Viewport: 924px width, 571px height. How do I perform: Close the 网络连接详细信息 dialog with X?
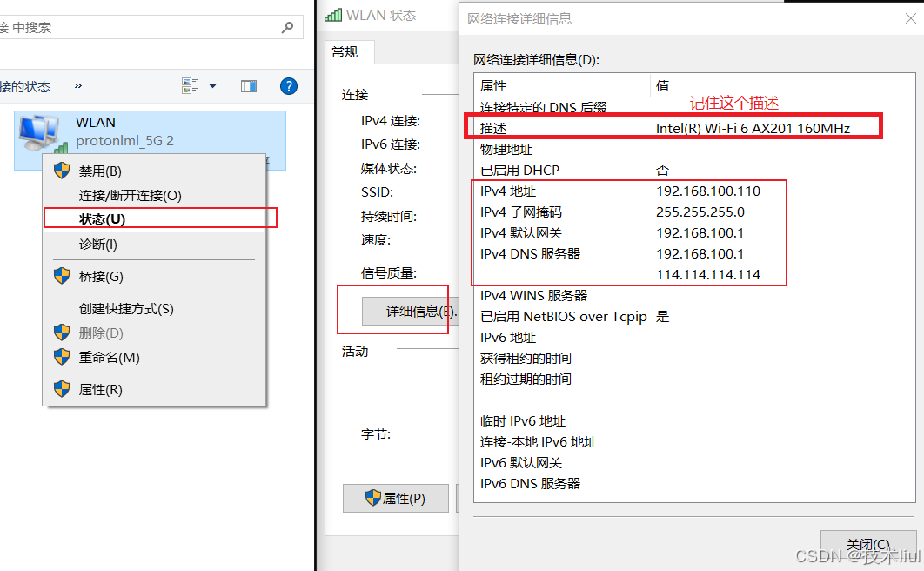tap(911, 18)
